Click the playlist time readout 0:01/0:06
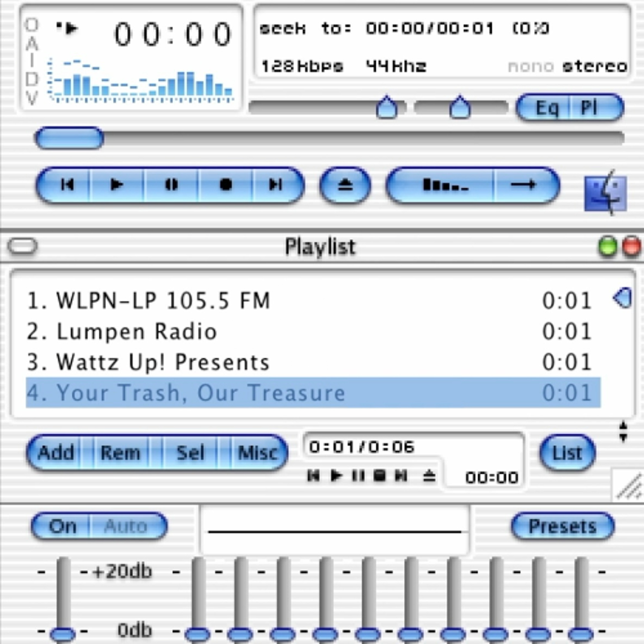The height and width of the screenshot is (644, 644). 362,447
